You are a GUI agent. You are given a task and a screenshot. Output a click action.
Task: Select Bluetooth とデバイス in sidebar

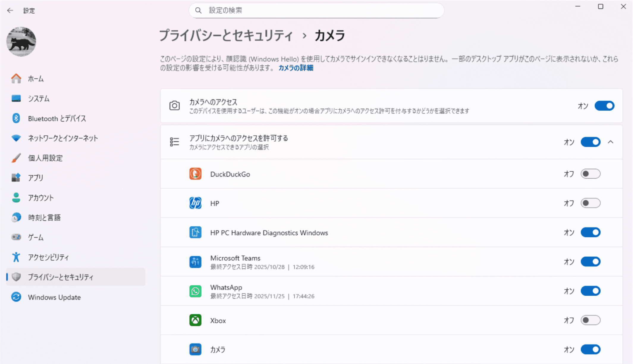tap(57, 119)
